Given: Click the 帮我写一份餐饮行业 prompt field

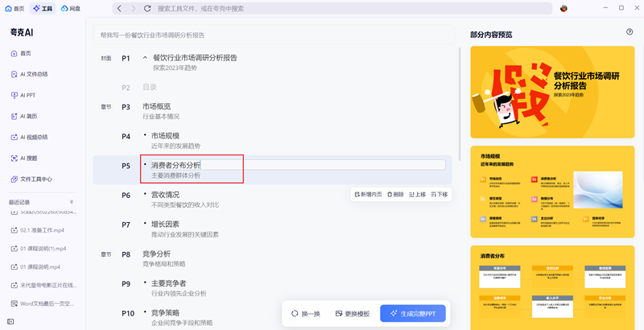Looking at the screenshot, I should (x=274, y=35).
